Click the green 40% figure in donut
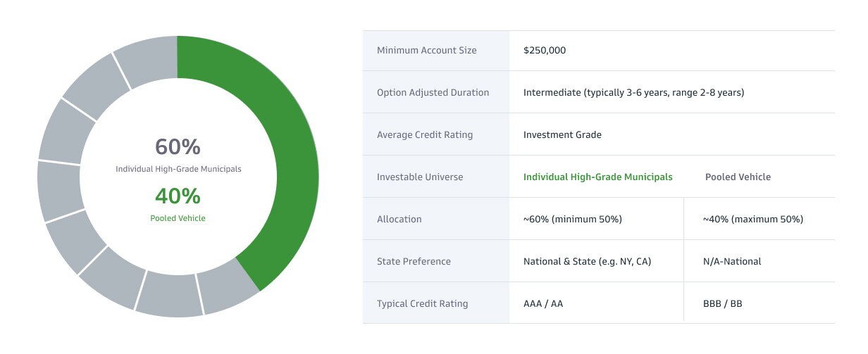The height and width of the screenshot is (354, 868). 178,196
